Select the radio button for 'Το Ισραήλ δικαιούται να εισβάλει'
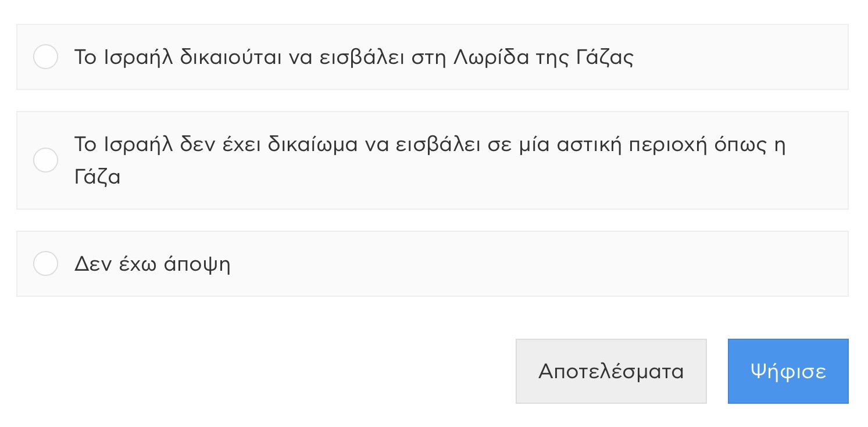The image size is (868, 427). pyautogui.click(x=45, y=57)
